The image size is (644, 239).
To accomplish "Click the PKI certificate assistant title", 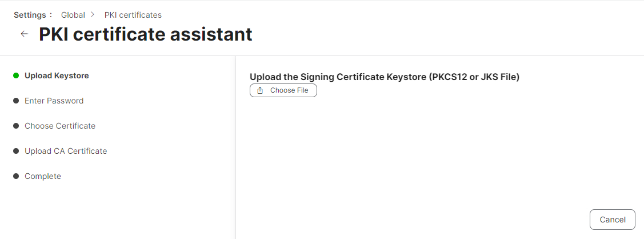I will tap(145, 34).
